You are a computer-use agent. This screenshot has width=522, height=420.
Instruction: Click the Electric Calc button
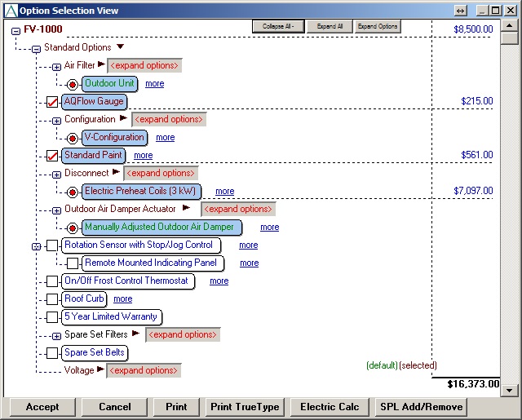pos(328,407)
